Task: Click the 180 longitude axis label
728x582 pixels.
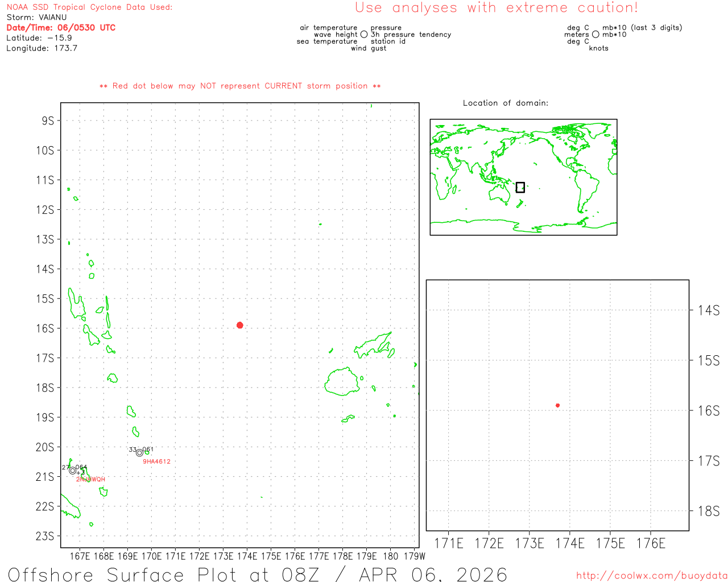Action: point(391,556)
